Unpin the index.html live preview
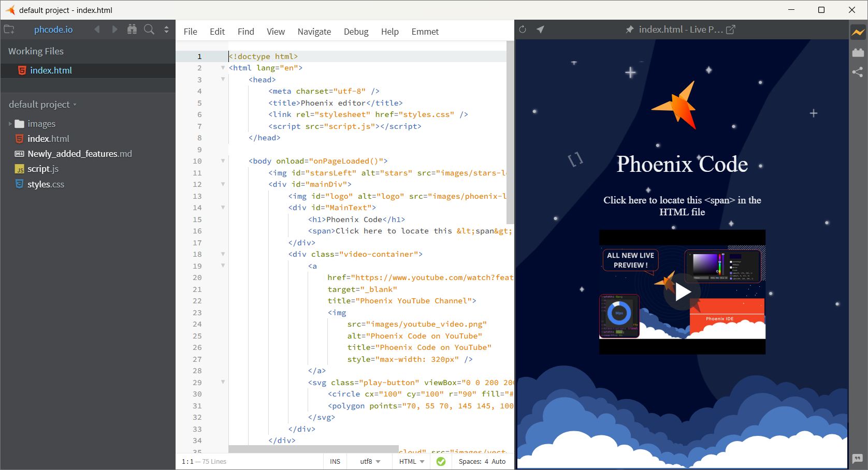Viewport: 868px width, 470px height. click(x=631, y=30)
